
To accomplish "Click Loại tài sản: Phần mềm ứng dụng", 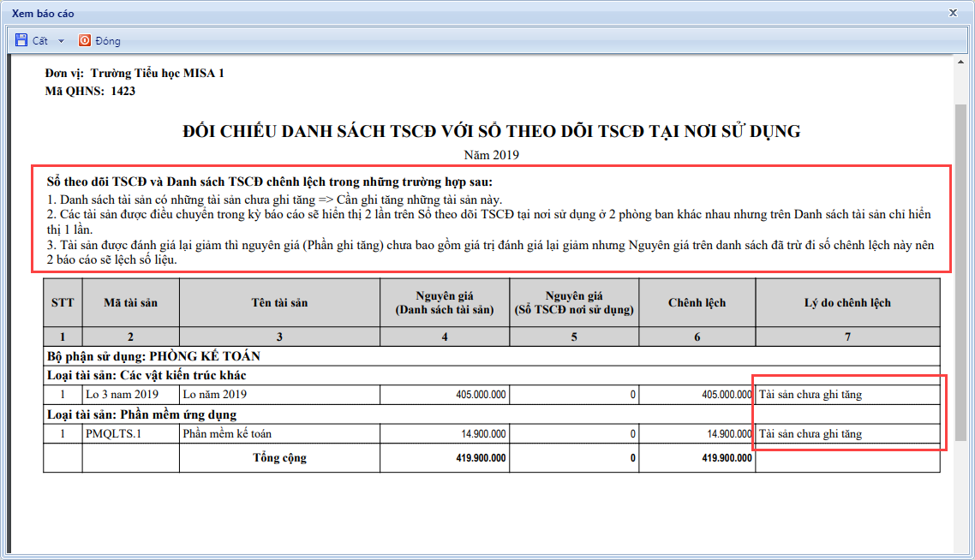I will click(x=141, y=414).
